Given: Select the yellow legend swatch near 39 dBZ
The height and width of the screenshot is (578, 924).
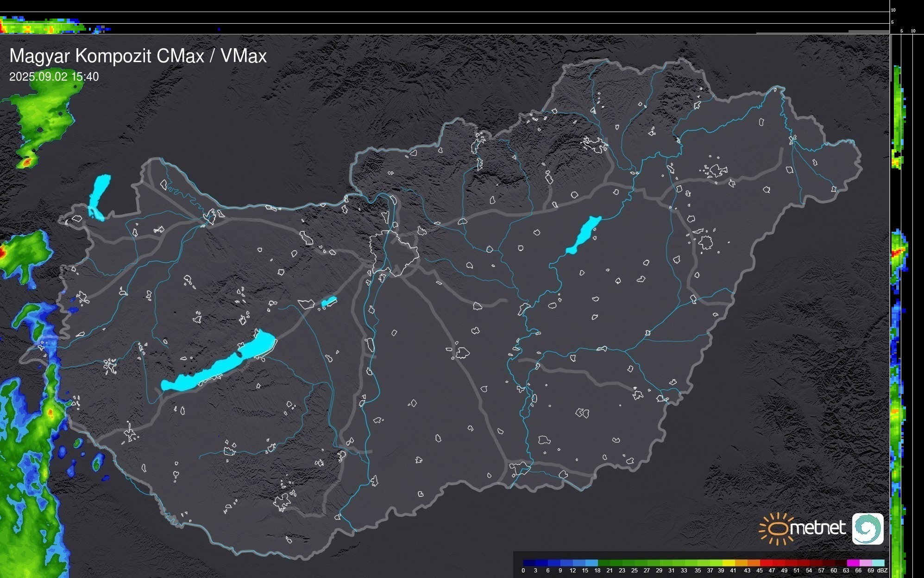Looking at the screenshot, I should pos(729,563).
